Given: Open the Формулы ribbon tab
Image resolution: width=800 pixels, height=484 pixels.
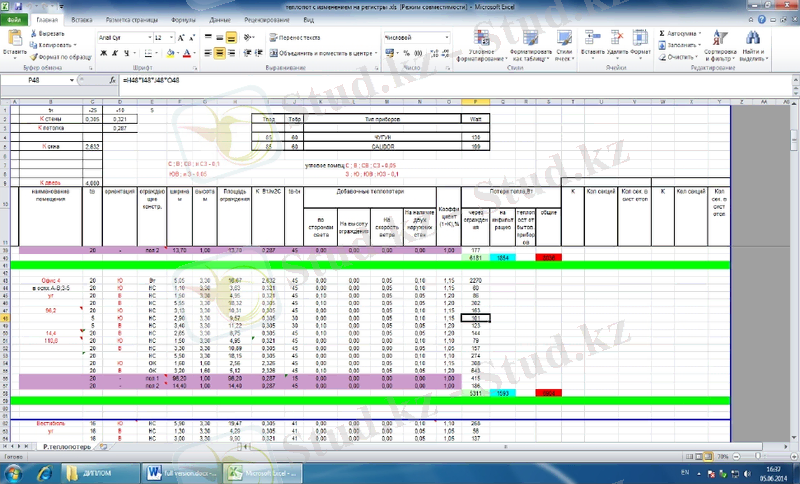Looking at the screenshot, I should coord(183,19).
